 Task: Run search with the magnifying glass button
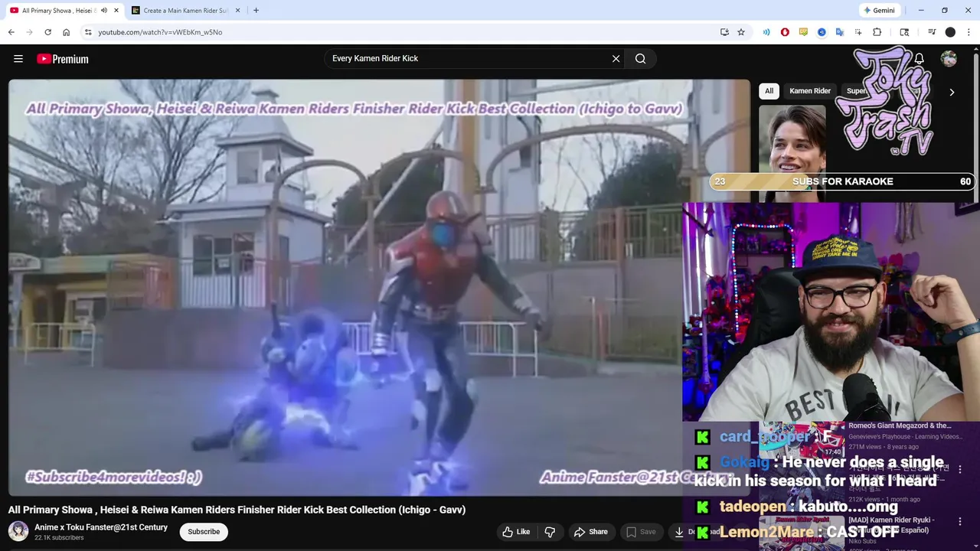click(641, 59)
